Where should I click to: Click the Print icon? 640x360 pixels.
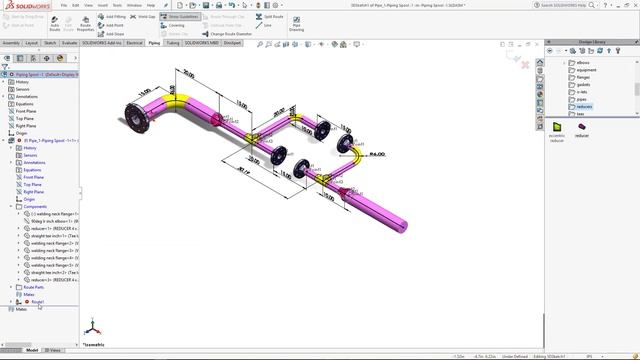(x=219, y=5)
